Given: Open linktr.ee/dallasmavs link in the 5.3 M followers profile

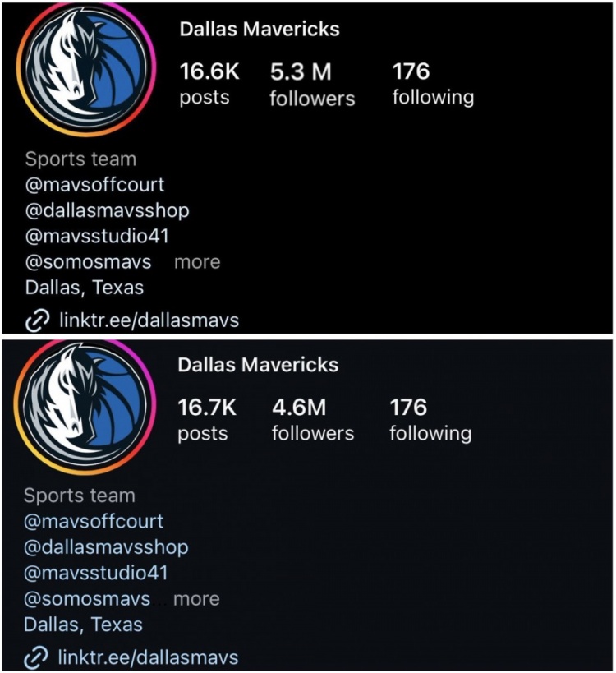Looking at the screenshot, I should click(149, 320).
